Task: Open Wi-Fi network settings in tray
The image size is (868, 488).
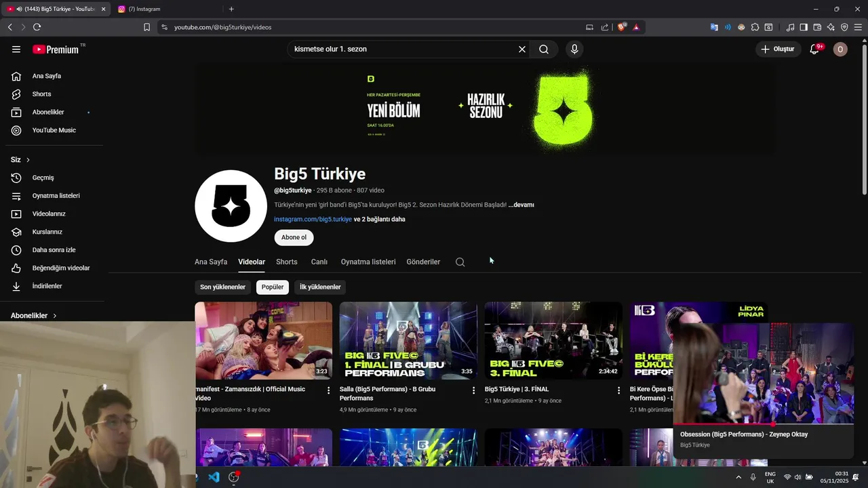Action: pyautogui.click(x=787, y=477)
